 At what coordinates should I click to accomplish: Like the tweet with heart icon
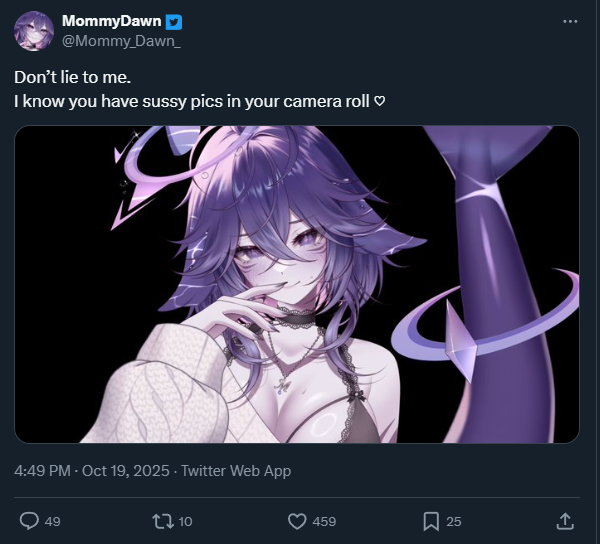click(297, 521)
